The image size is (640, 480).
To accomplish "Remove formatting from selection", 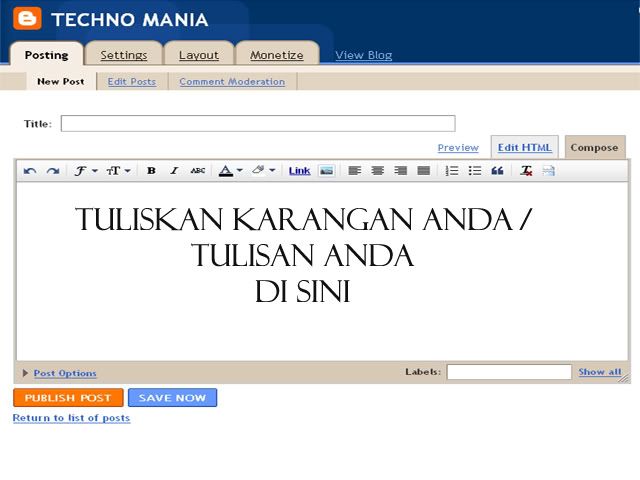I will [526, 171].
